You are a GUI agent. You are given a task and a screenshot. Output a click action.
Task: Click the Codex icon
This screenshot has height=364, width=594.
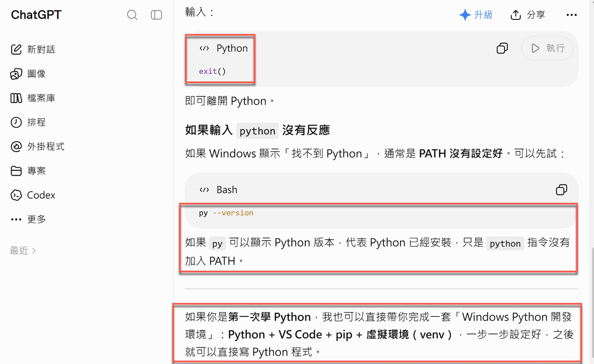(x=16, y=195)
